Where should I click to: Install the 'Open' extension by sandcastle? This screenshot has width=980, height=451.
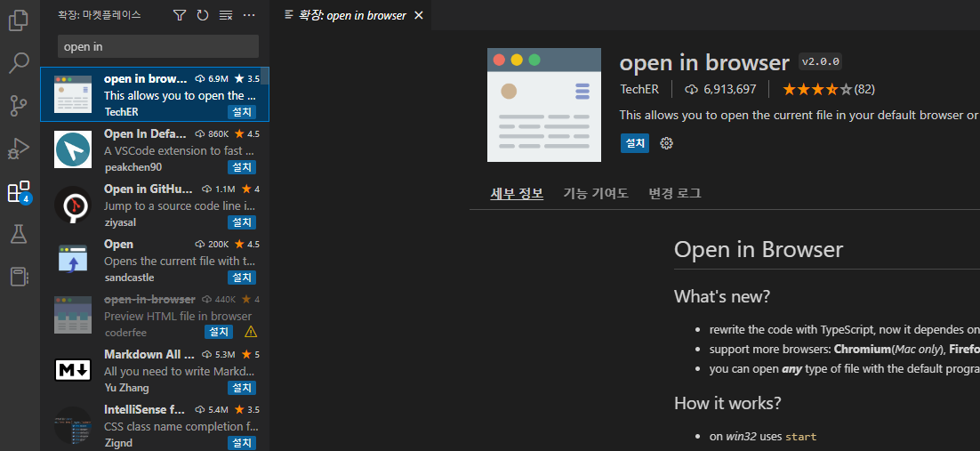242,278
